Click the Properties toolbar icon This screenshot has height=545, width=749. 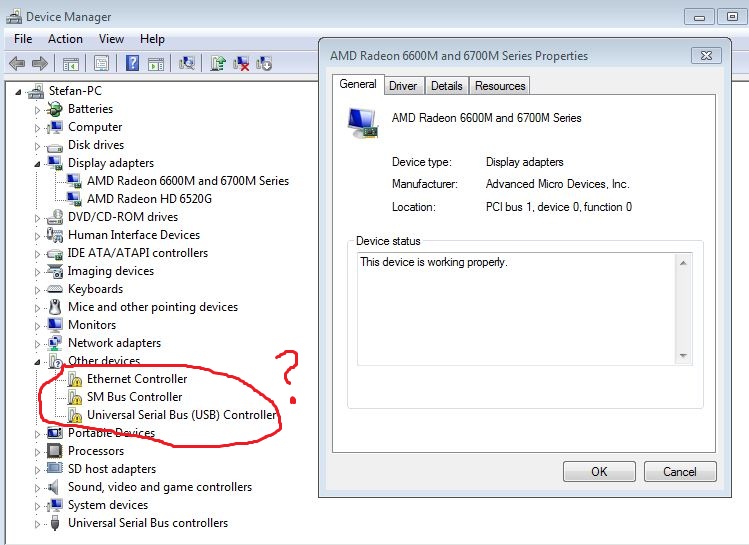click(x=101, y=63)
